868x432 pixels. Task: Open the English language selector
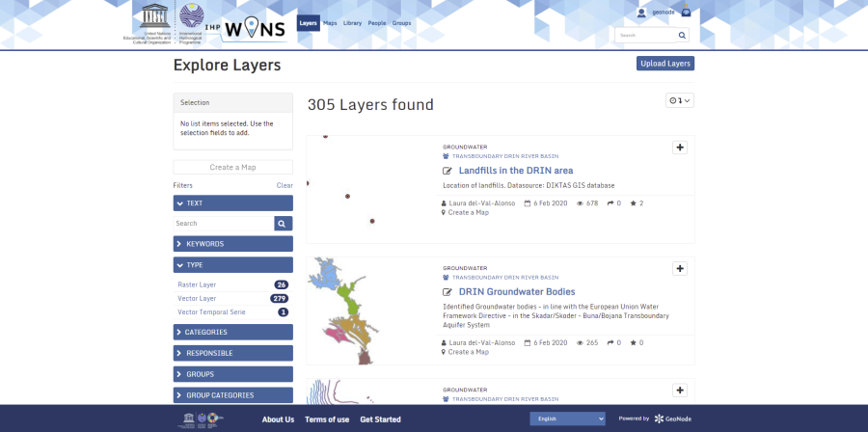click(x=567, y=418)
